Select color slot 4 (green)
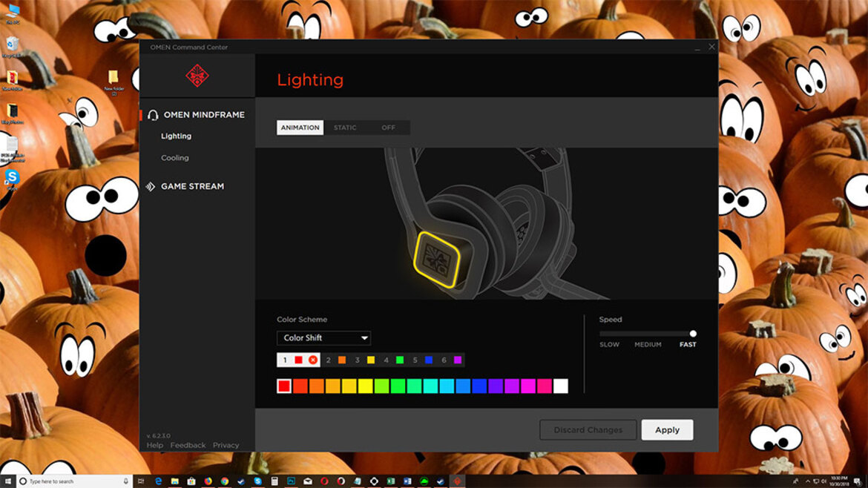 [x=393, y=360]
